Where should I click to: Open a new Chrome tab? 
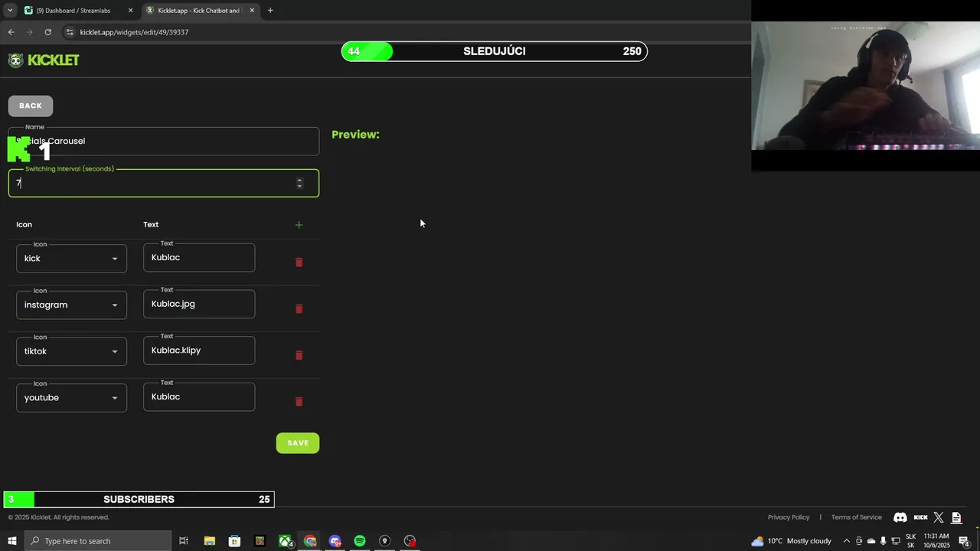pyautogui.click(x=270, y=11)
